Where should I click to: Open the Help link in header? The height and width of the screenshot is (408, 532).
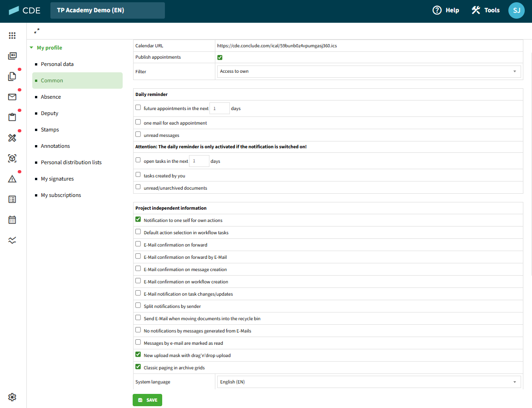point(446,10)
